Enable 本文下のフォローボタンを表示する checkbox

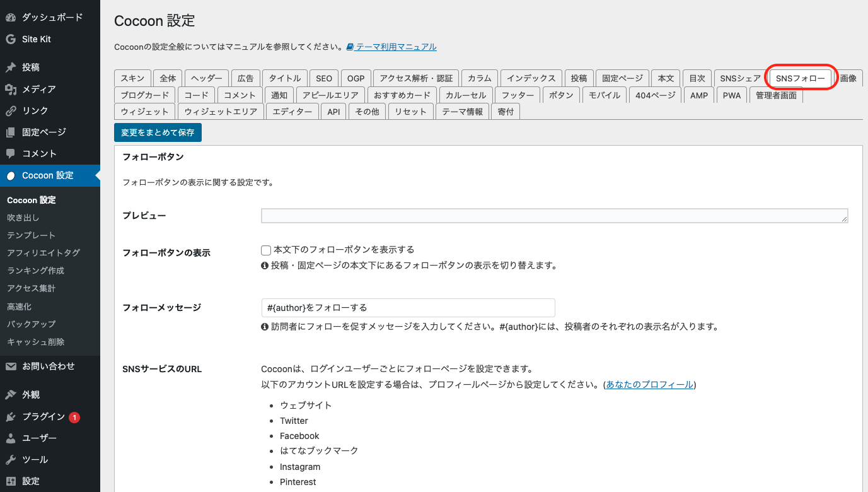[x=266, y=250]
